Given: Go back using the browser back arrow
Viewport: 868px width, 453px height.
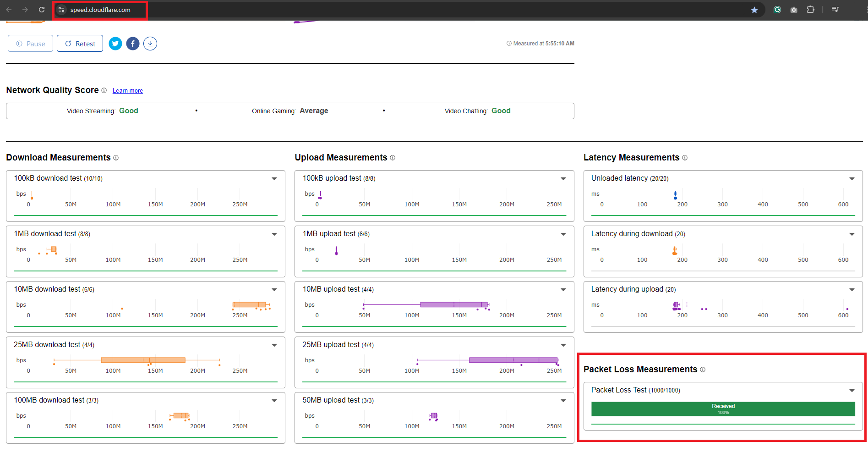Looking at the screenshot, I should pyautogui.click(x=9, y=10).
